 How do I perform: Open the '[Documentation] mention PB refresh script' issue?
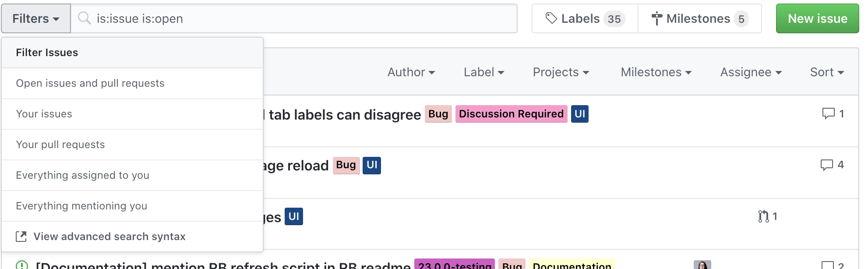click(x=223, y=265)
